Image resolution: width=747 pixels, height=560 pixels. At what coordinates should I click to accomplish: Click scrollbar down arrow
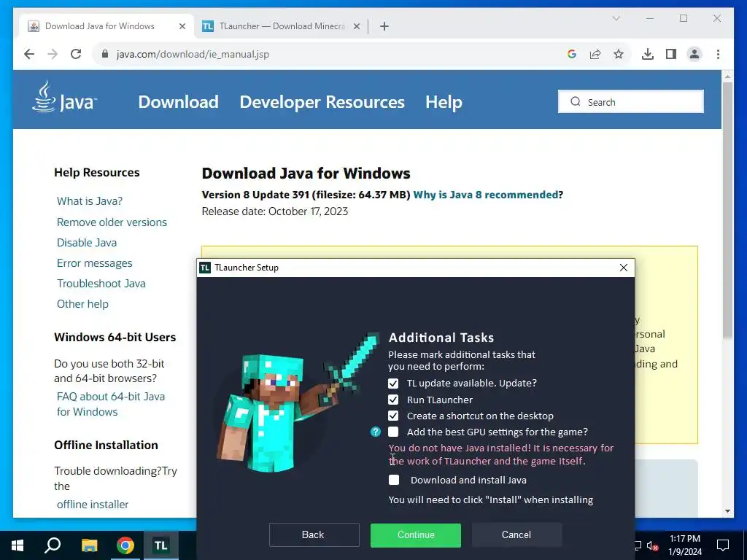[x=727, y=511]
